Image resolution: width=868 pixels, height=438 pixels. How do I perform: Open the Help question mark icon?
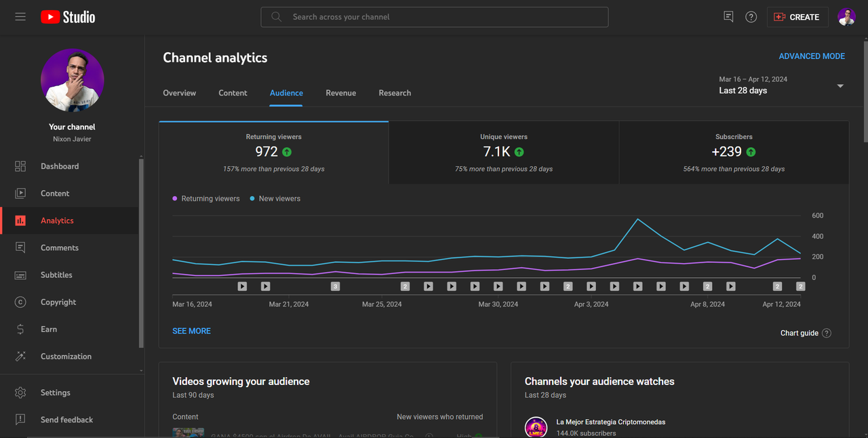tap(751, 17)
